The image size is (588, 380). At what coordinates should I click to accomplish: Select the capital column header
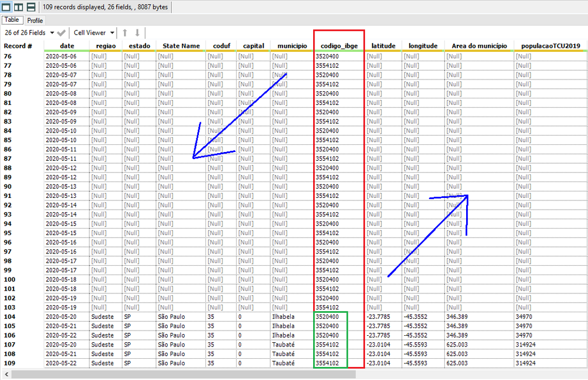(x=254, y=46)
